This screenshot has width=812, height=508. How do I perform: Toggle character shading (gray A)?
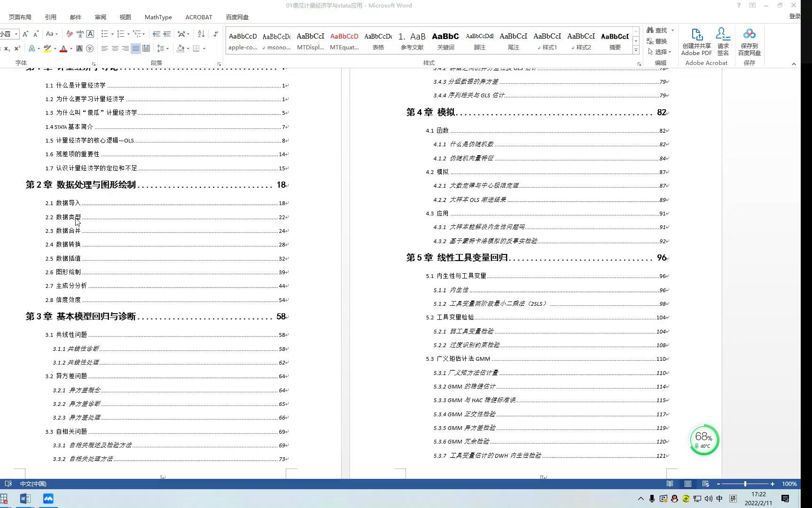(79, 48)
